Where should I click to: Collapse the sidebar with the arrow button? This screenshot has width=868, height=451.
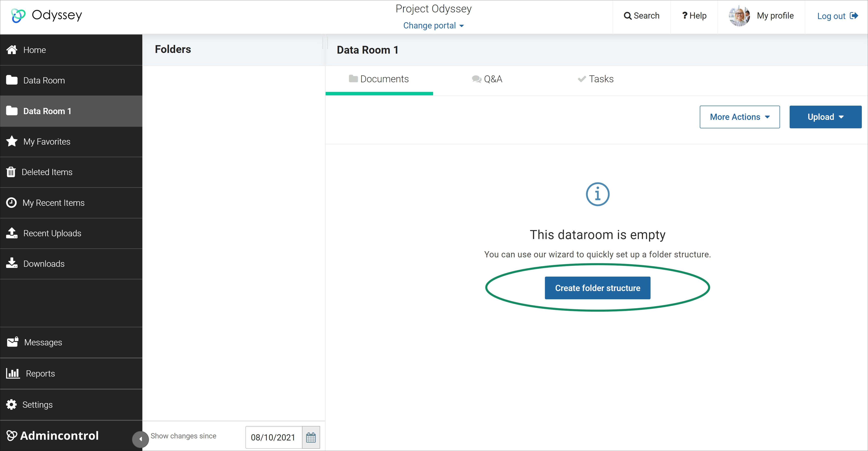[140, 439]
